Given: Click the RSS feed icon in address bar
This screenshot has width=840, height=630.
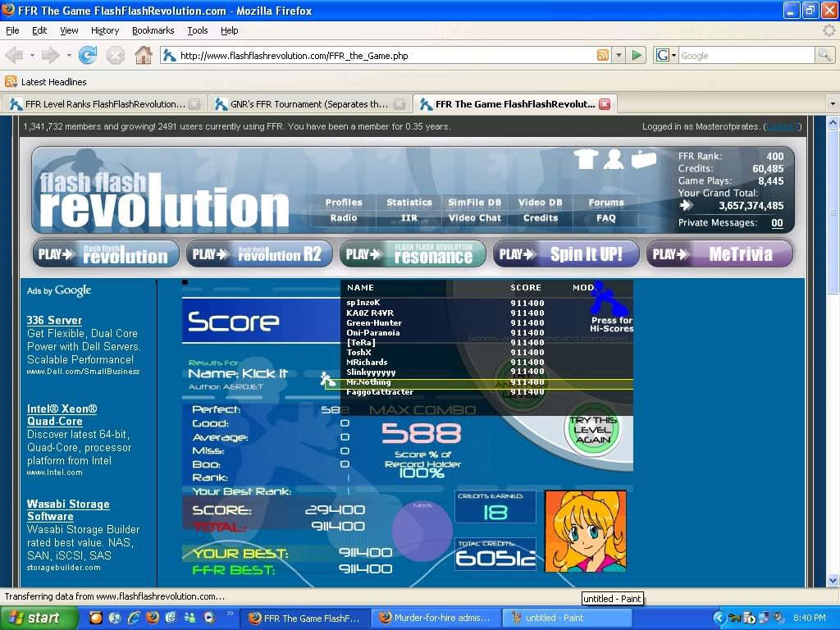Looking at the screenshot, I should click(603, 56).
